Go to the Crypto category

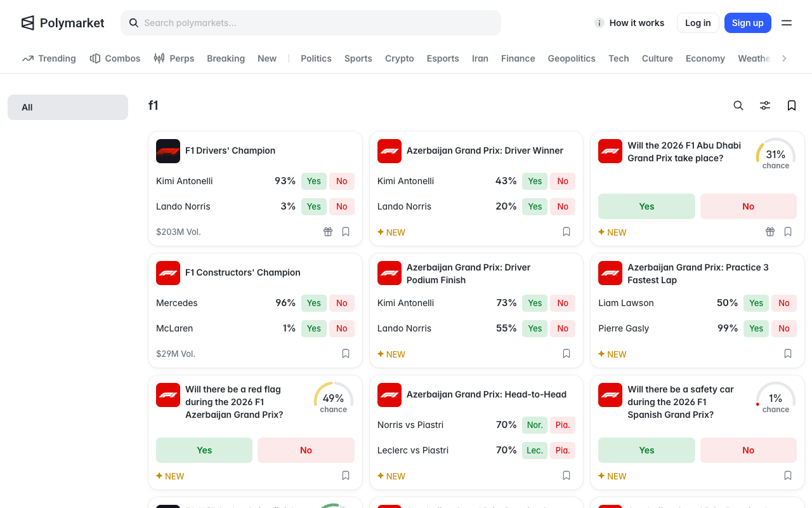point(400,58)
